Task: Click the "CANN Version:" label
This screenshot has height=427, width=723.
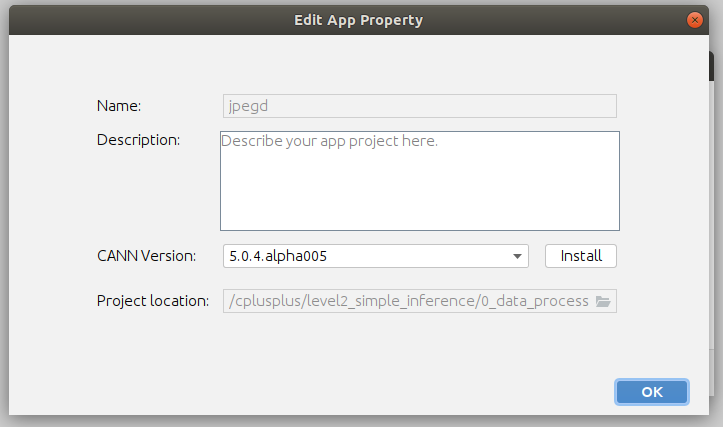Action: tap(146, 256)
